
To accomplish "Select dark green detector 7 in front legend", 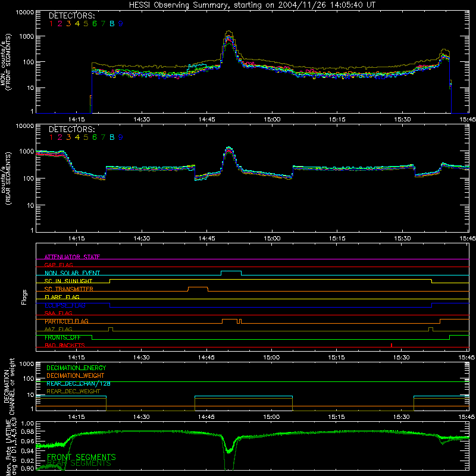I will pyautogui.click(x=103, y=24).
